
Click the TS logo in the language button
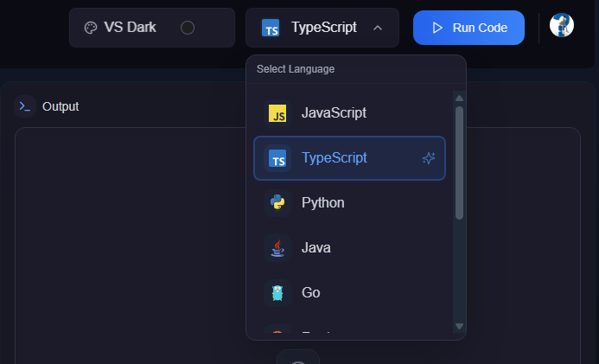tap(271, 29)
